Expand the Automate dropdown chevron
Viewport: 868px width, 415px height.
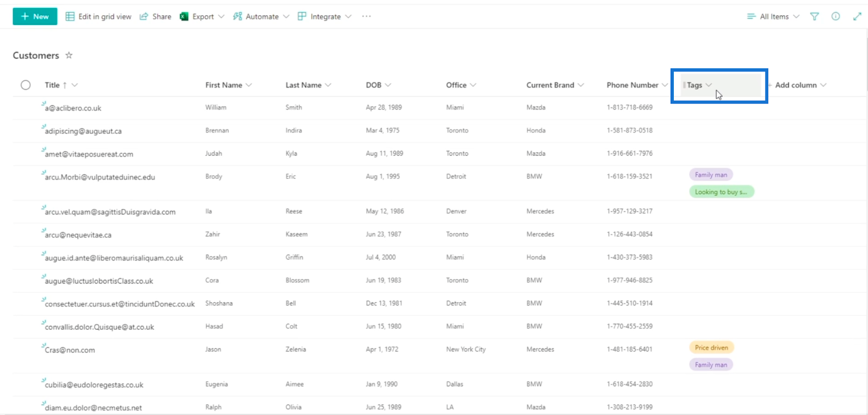pyautogui.click(x=286, y=16)
